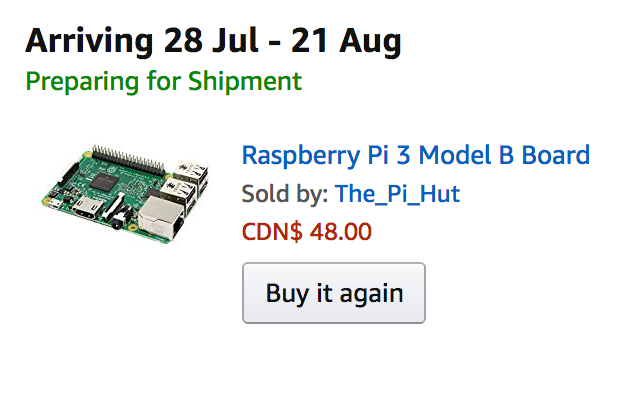Click the CDN$ 48.00 price
The height and width of the screenshot is (414, 638).
point(307,232)
